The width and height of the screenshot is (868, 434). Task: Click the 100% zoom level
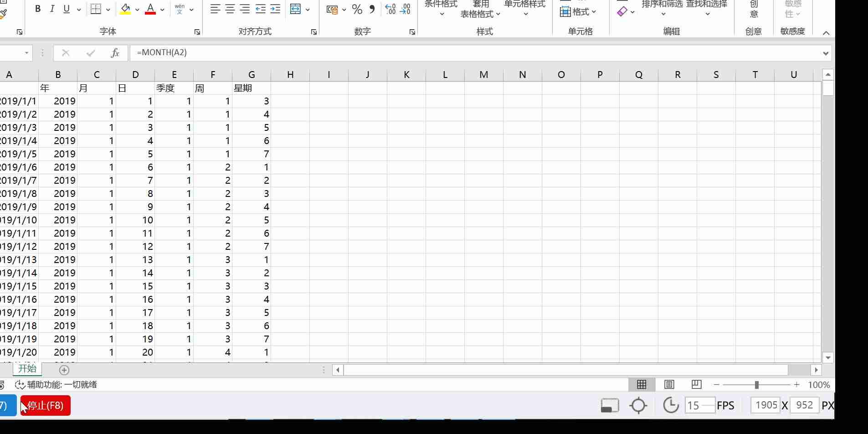pos(819,385)
